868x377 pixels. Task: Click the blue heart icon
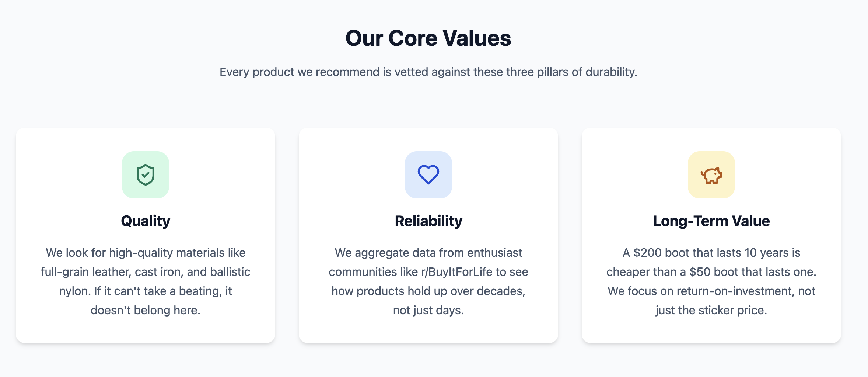(x=428, y=174)
